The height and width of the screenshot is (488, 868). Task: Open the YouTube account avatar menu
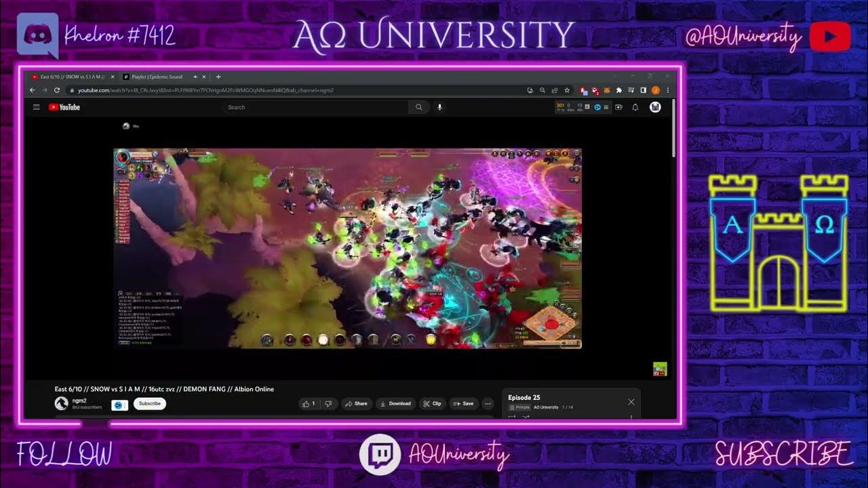(x=655, y=107)
